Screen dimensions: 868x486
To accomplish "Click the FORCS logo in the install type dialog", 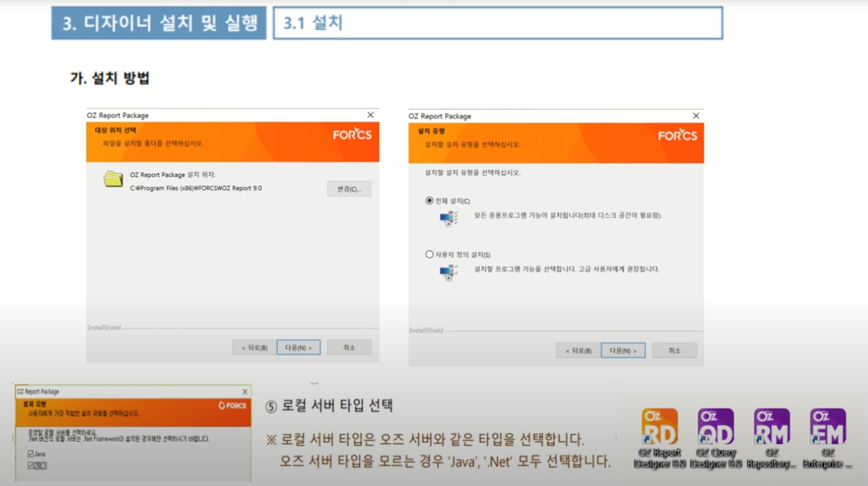I will pos(677,135).
